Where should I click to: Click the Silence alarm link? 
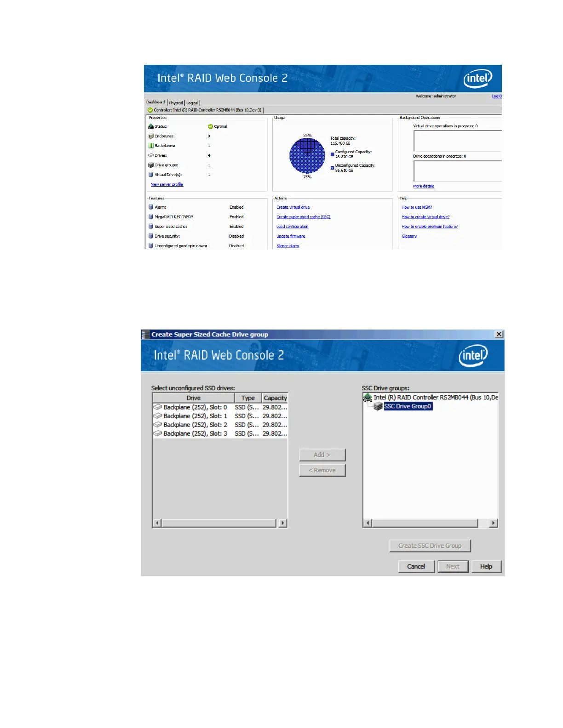(x=287, y=246)
